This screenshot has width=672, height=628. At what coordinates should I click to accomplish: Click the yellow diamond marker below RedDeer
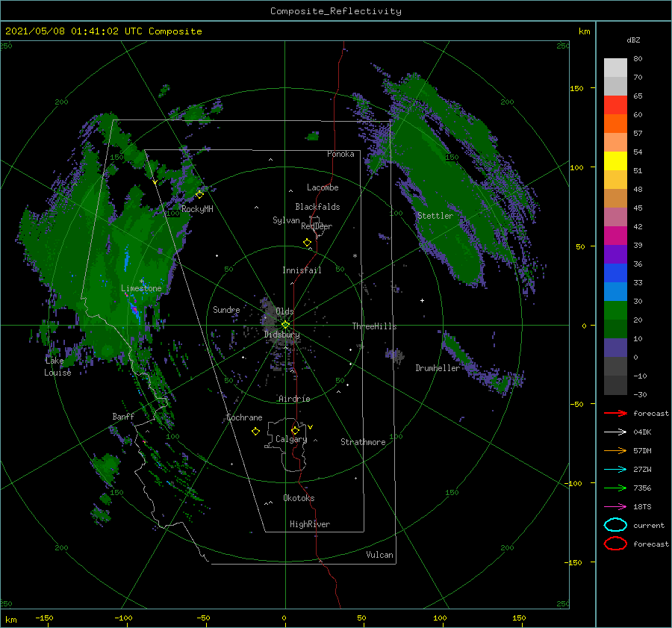308,243
